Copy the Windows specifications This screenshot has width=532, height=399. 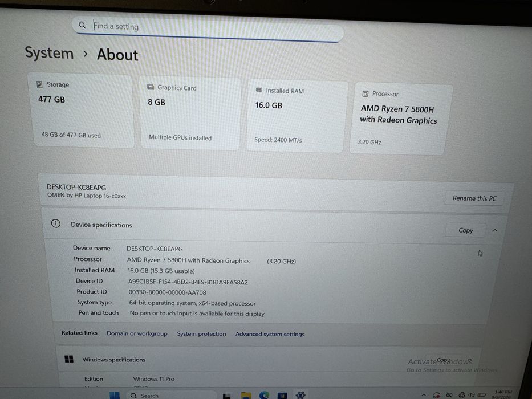(x=444, y=360)
